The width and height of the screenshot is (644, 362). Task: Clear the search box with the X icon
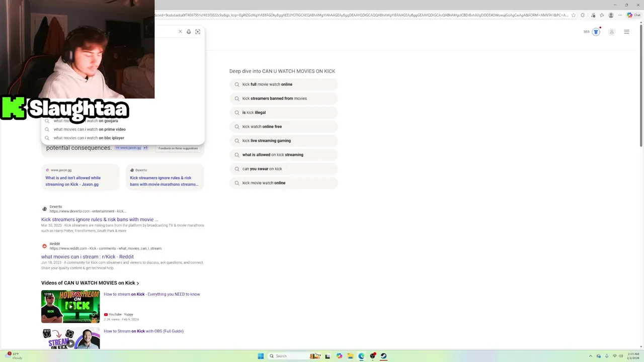click(x=180, y=32)
